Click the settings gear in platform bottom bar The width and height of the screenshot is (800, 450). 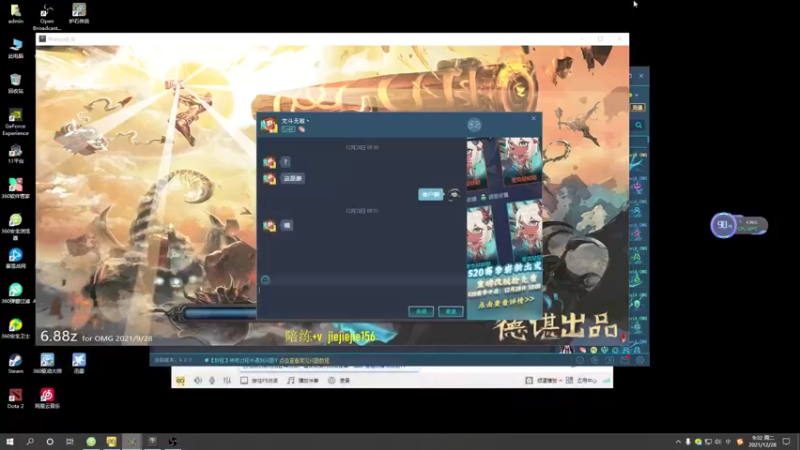click(640, 360)
